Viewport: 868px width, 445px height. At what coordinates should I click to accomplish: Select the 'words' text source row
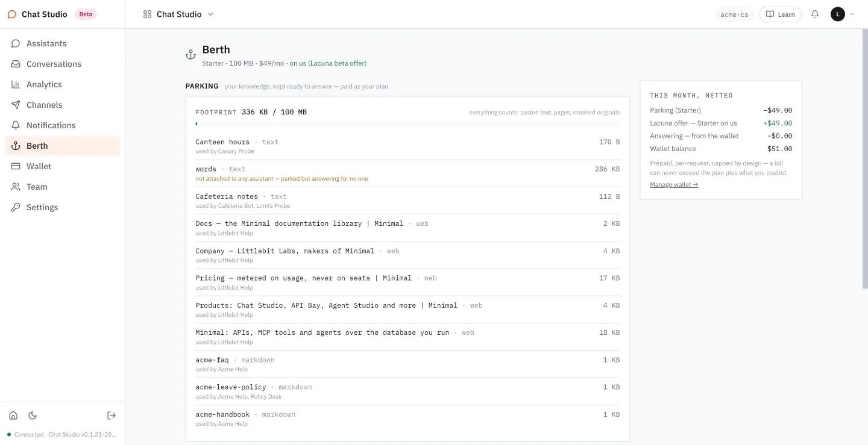click(407, 173)
